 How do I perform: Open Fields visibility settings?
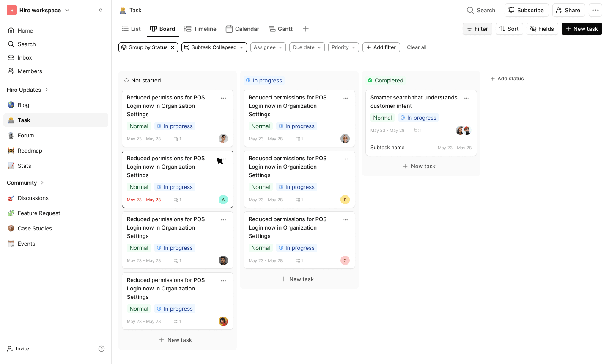click(542, 29)
